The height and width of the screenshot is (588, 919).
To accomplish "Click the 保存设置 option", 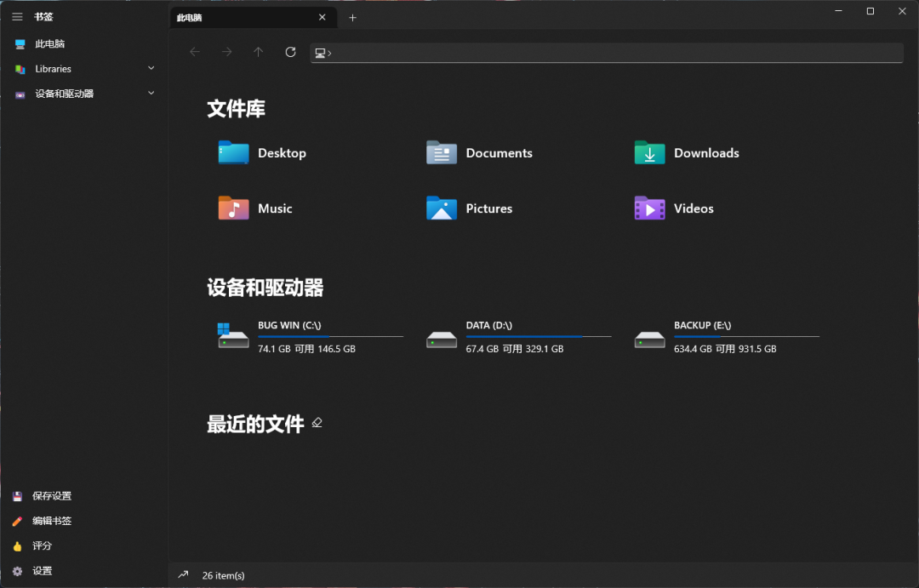I will point(53,495).
